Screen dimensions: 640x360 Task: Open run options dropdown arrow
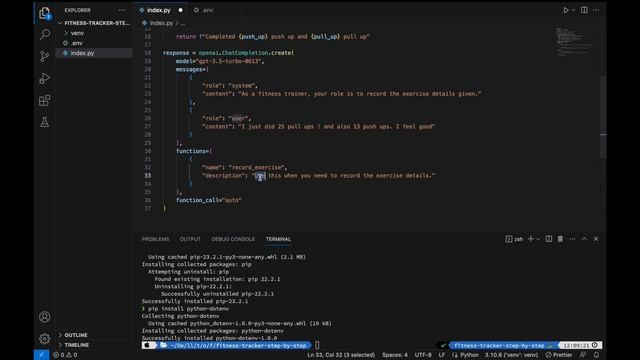click(x=573, y=10)
